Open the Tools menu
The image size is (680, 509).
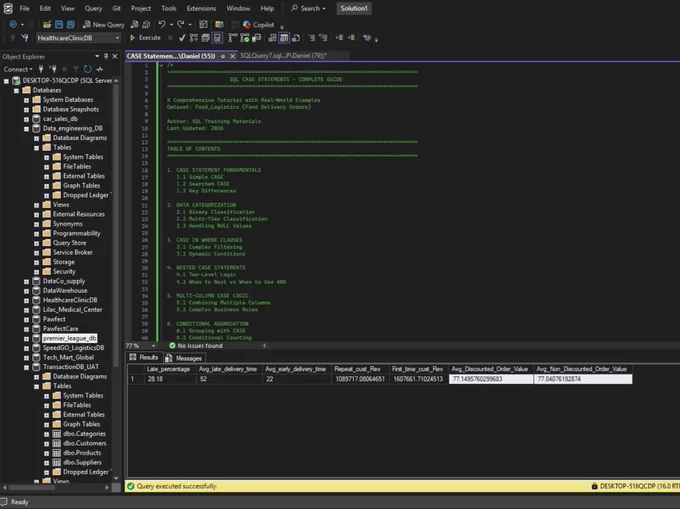[x=169, y=8]
